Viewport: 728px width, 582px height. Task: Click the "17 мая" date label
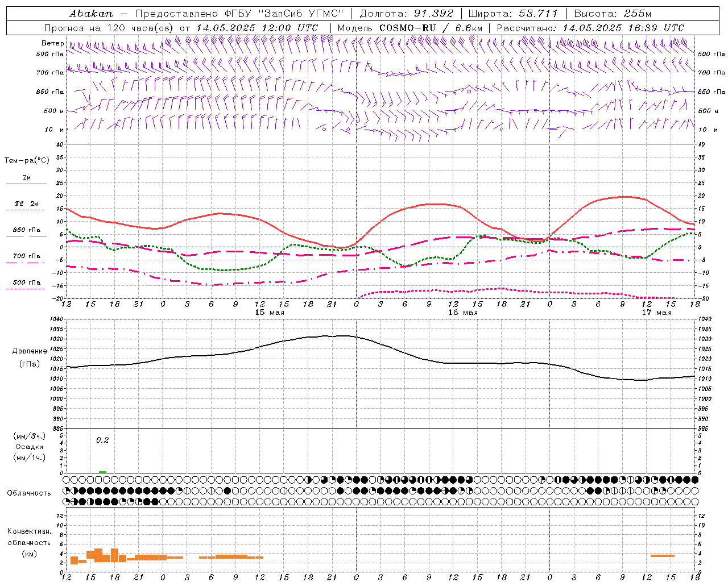(656, 313)
